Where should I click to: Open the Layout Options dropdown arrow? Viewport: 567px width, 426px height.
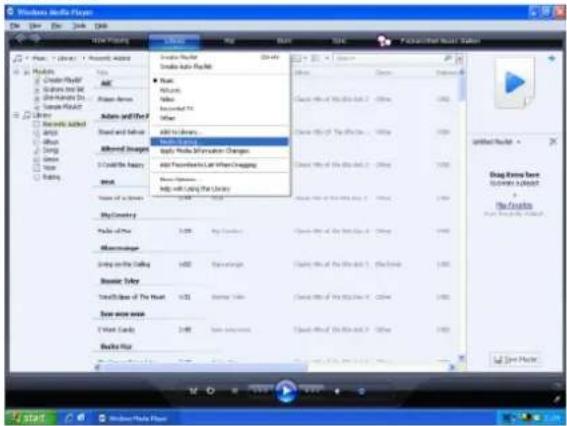327,58
